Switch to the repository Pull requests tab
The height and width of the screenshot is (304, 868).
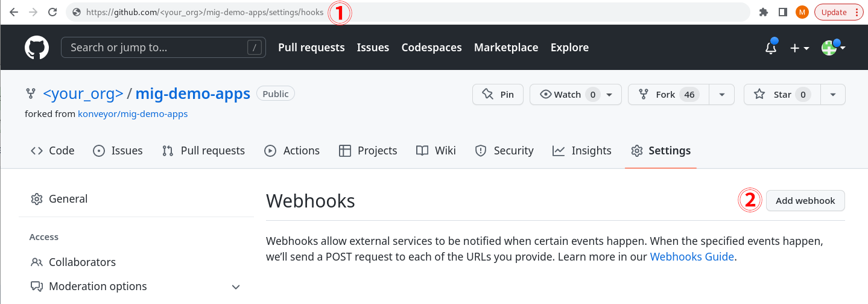(x=203, y=151)
